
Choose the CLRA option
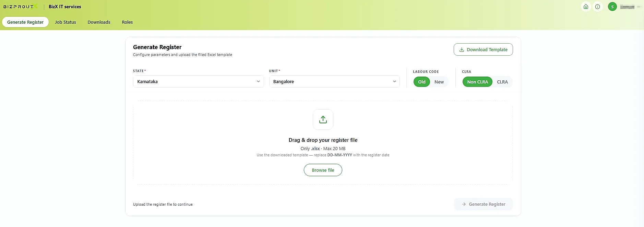tap(502, 82)
